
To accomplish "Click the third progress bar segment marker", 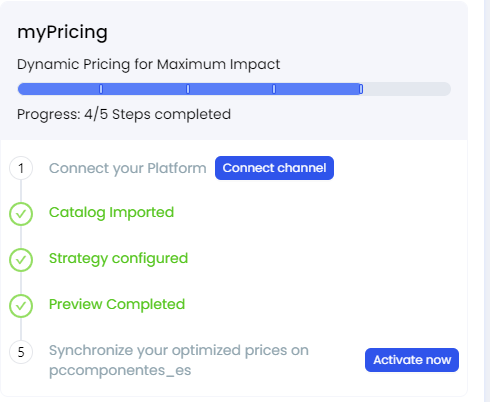I will tap(274, 89).
